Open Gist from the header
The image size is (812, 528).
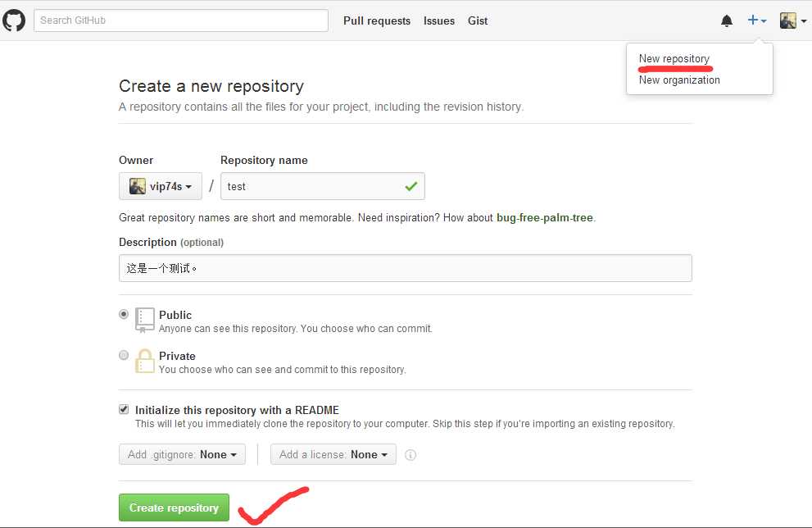click(x=478, y=20)
